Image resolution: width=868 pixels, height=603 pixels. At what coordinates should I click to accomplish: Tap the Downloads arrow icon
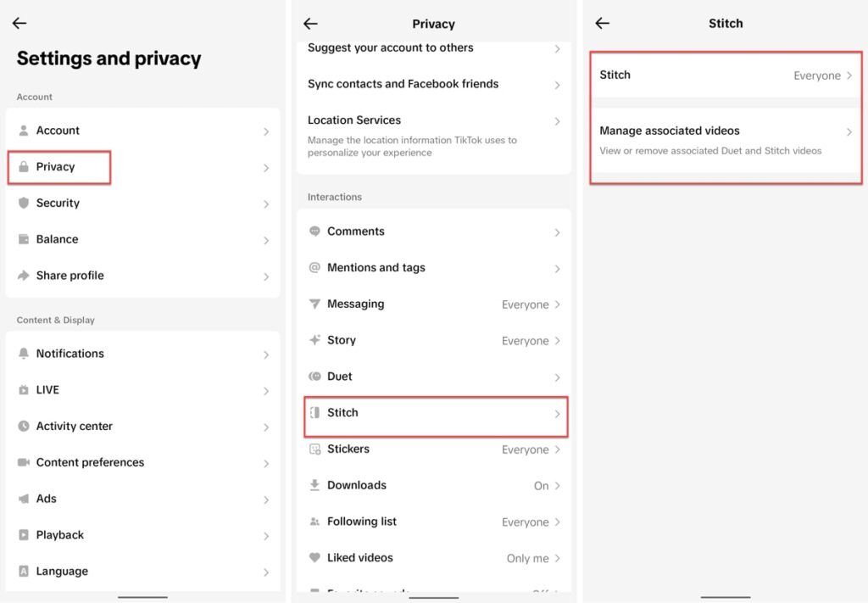(x=314, y=486)
